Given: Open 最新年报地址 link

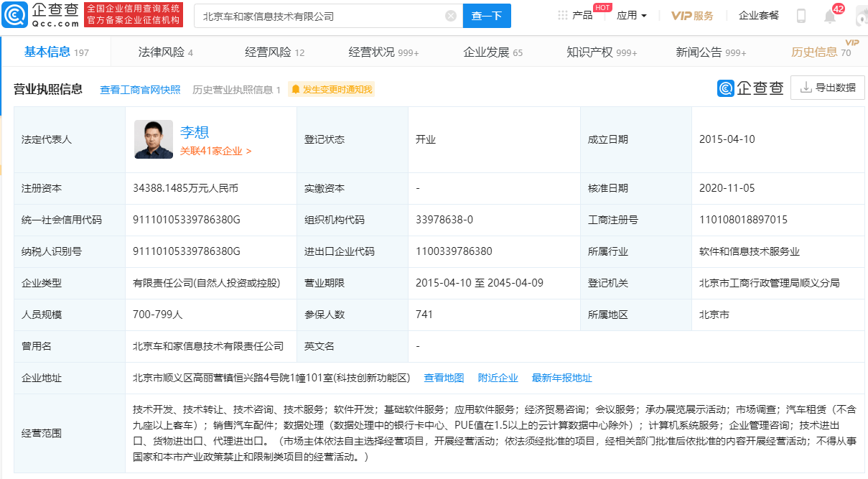Looking at the screenshot, I should tap(561, 378).
